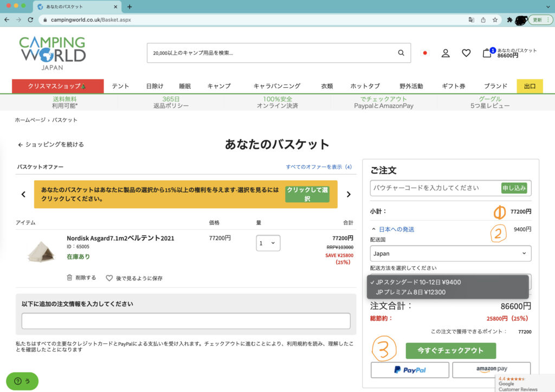Click the Nordisk Asgard tent product title
This screenshot has width=555, height=392.
click(x=120, y=239)
